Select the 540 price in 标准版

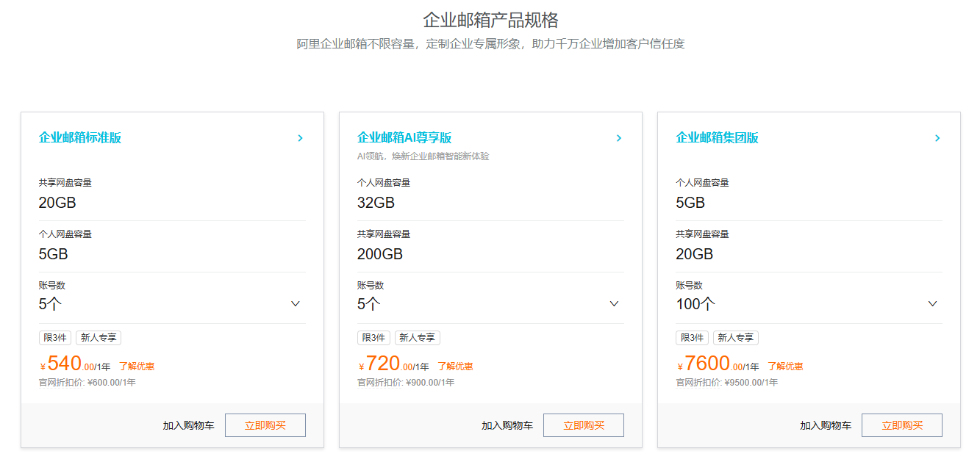coord(64,363)
